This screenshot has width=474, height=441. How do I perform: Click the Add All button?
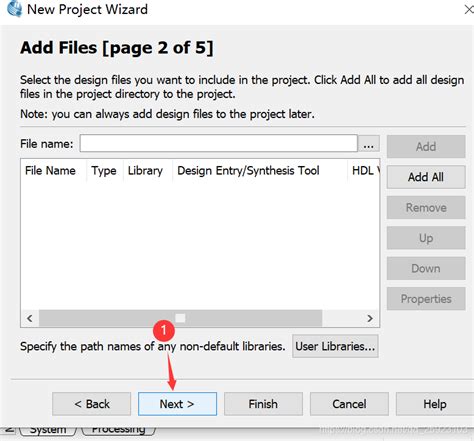pos(426,177)
